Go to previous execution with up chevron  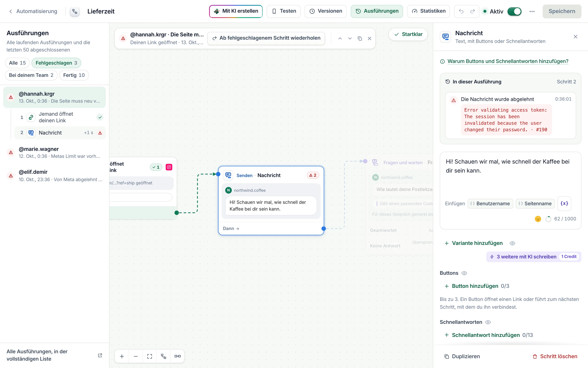point(340,38)
